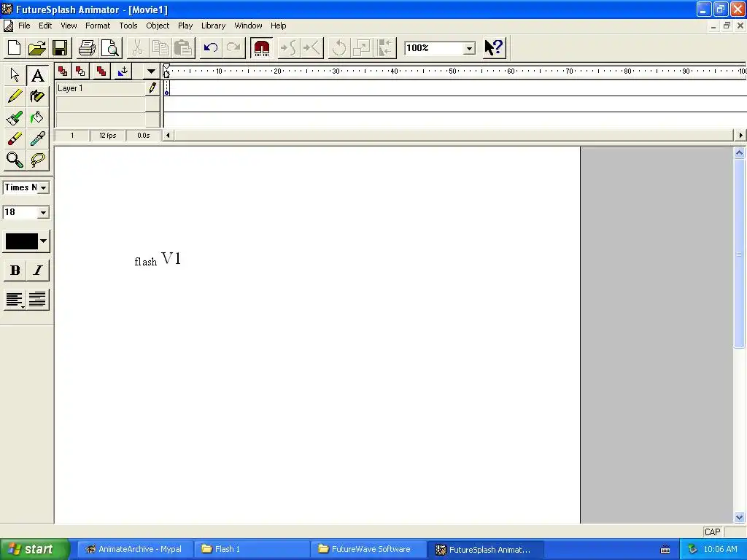Open the 100% zoom dropdown

coord(469,48)
